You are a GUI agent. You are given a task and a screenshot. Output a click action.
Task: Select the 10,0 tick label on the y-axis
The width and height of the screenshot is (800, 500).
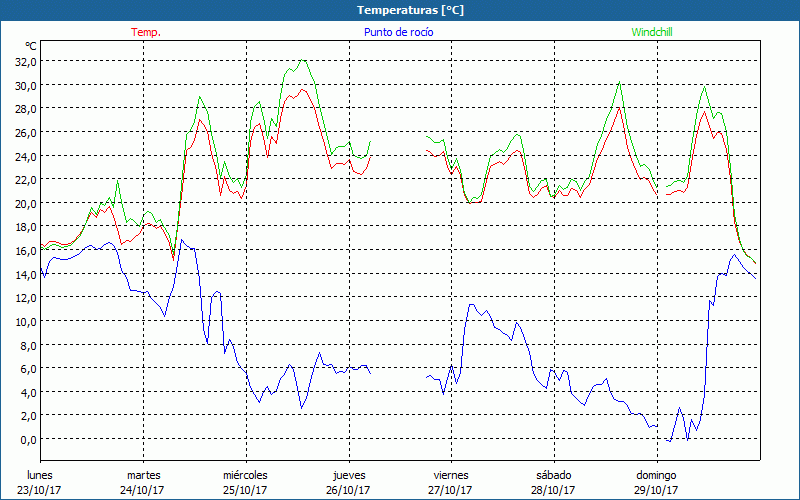(25, 321)
